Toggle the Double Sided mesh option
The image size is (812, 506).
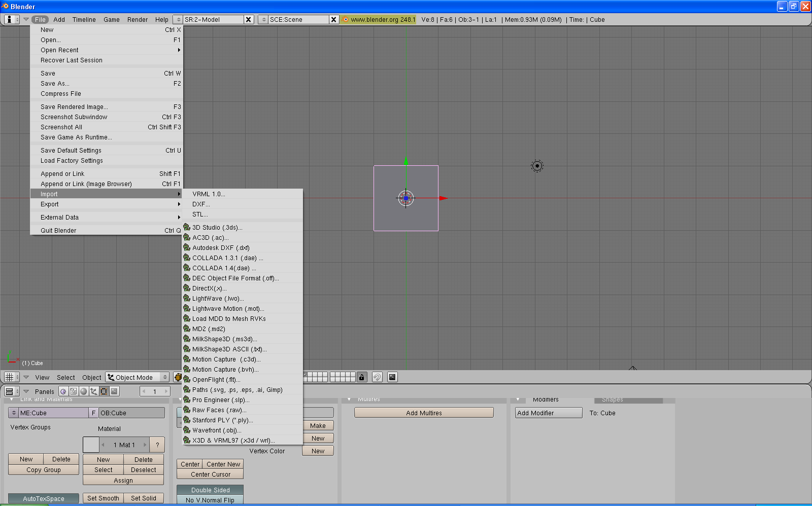coord(210,490)
